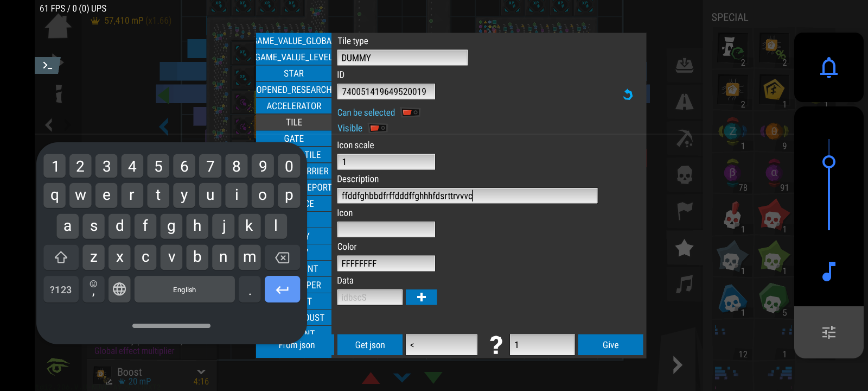Viewport: 868px width, 391px height.
Task: Open the Tile type DUMMY field
Action: [402, 58]
